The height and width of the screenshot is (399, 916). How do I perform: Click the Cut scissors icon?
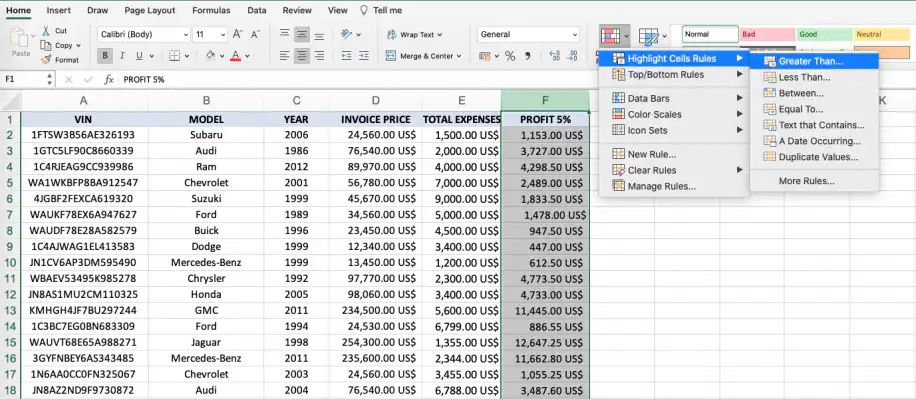point(46,30)
